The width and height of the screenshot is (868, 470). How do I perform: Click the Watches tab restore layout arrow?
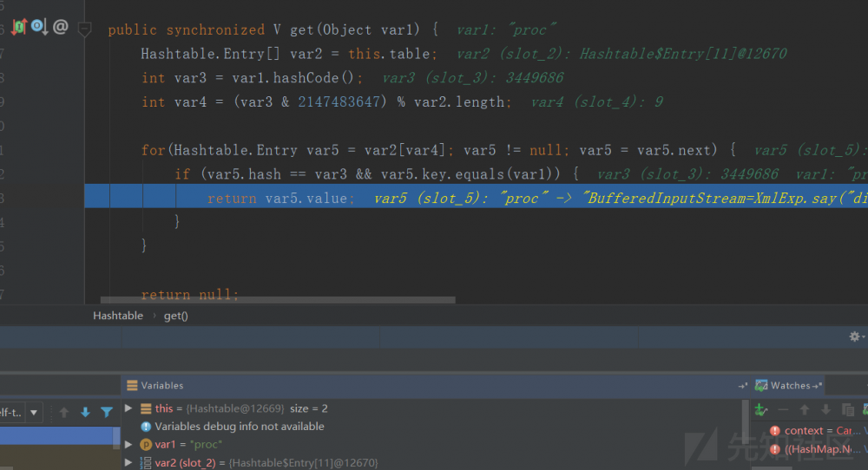817,385
